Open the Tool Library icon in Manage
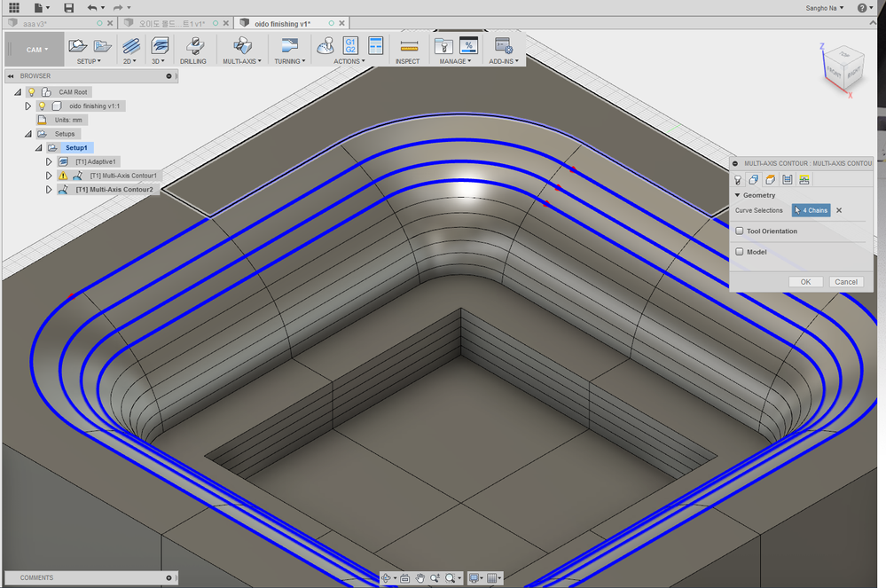The height and width of the screenshot is (588, 886). click(x=443, y=46)
